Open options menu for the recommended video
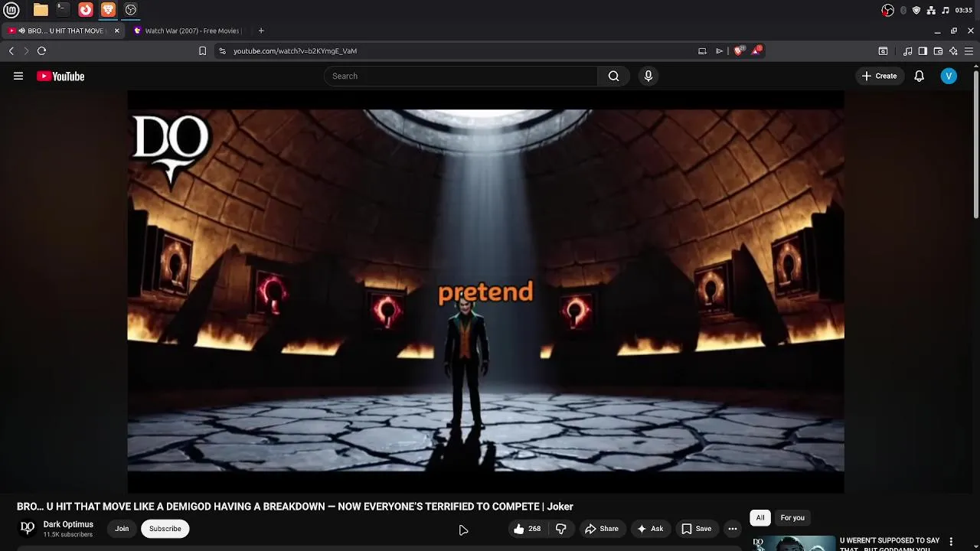This screenshot has width=980, height=551. [951, 542]
